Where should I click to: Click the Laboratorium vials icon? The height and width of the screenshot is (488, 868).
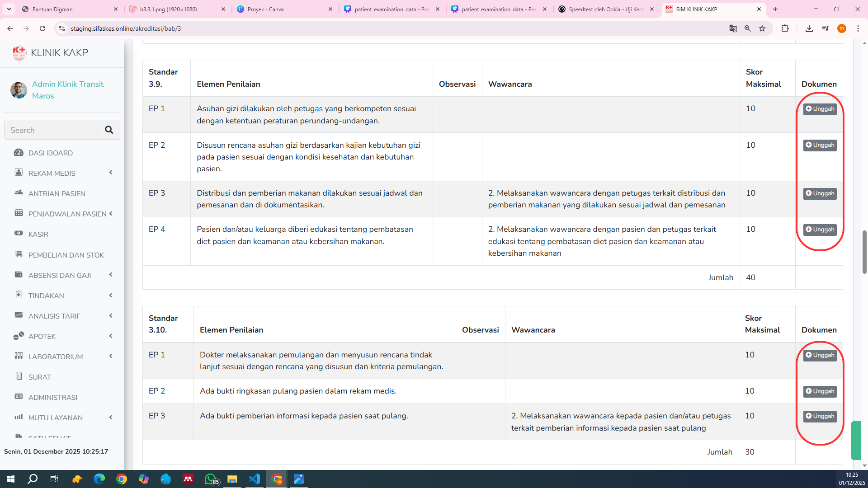point(19,356)
